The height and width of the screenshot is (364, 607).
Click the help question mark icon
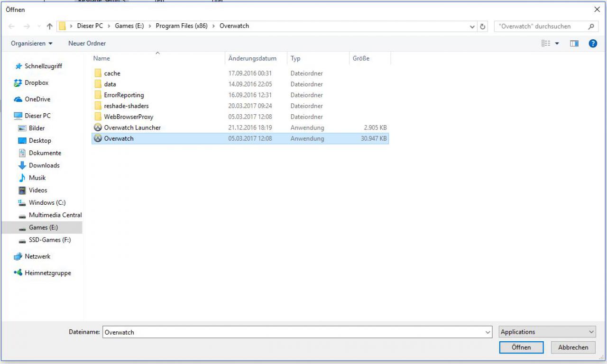(592, 43)
